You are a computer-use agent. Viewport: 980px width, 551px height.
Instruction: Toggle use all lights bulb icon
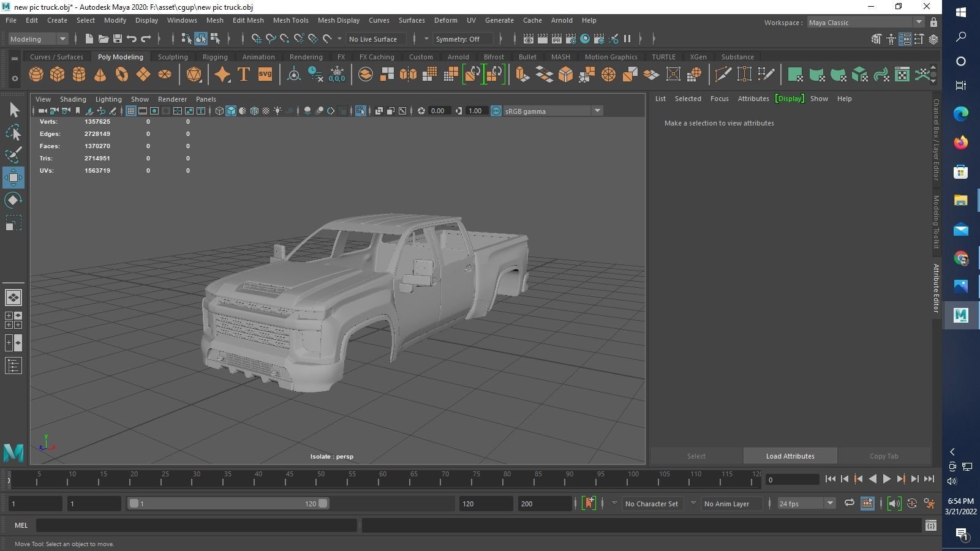click(x=277, y=111)
